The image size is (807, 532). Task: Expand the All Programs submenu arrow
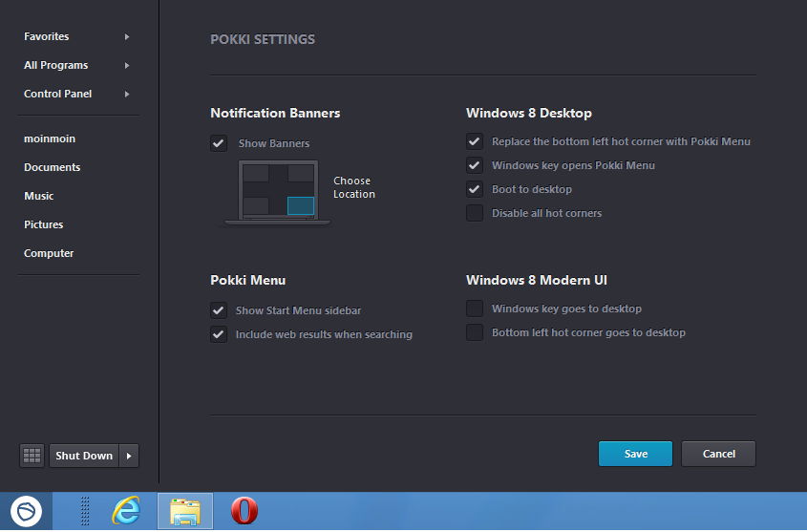click(127, 65)
